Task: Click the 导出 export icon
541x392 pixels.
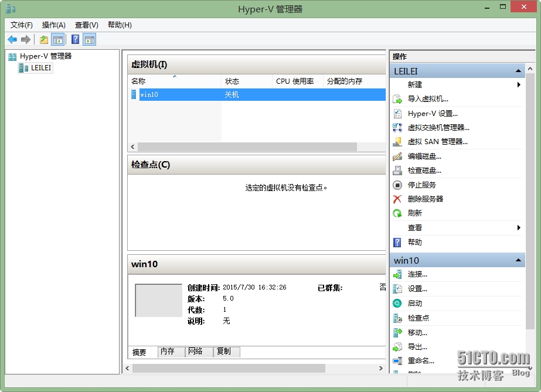Action: (397, 347)
